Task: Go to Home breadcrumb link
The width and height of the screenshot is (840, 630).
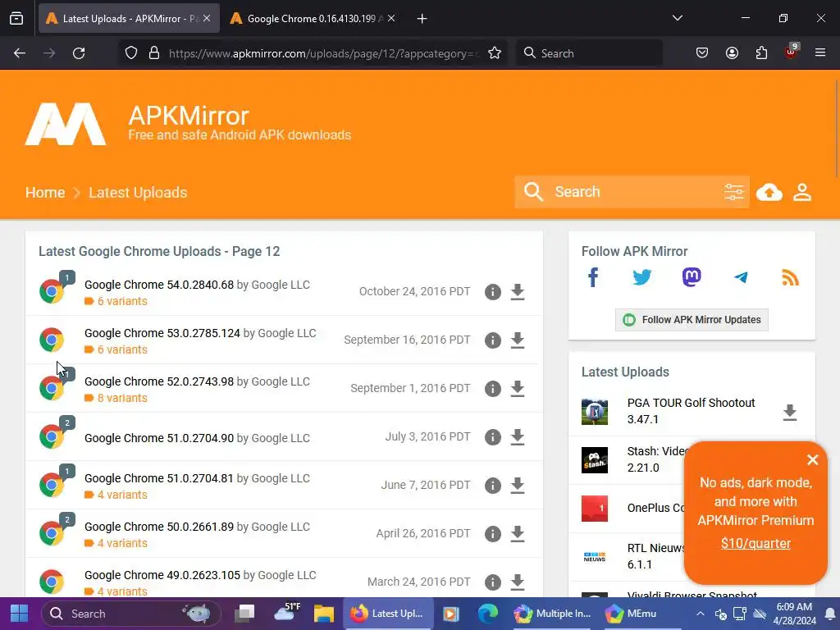Action: (x=45, y=192)
